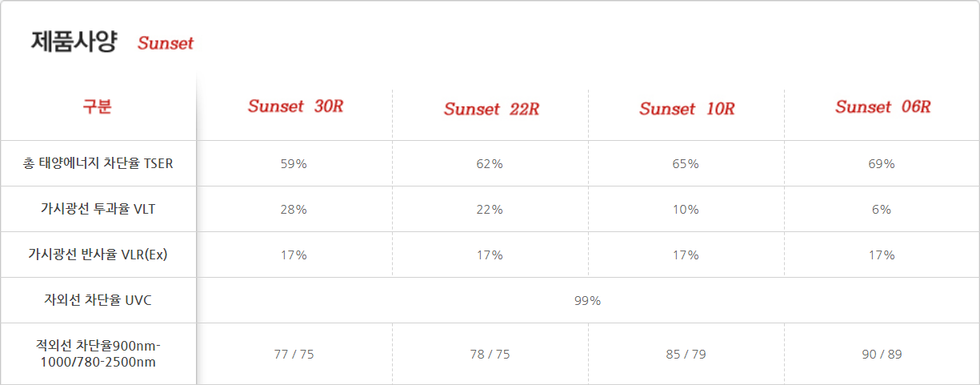980x385 pixels.
Task: Click the Sunset 10R column header
Action: click(x=686, y=109)
